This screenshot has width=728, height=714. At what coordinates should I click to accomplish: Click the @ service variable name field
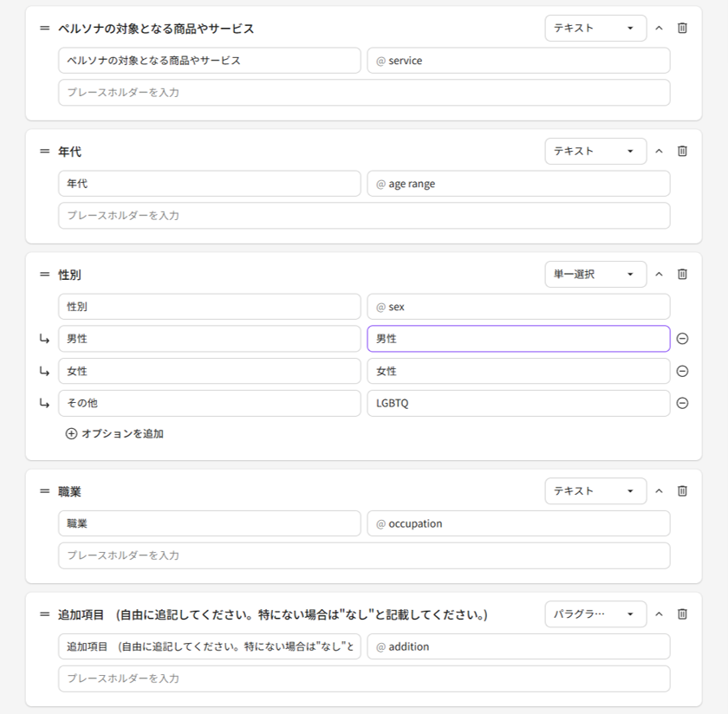(518, 61)
